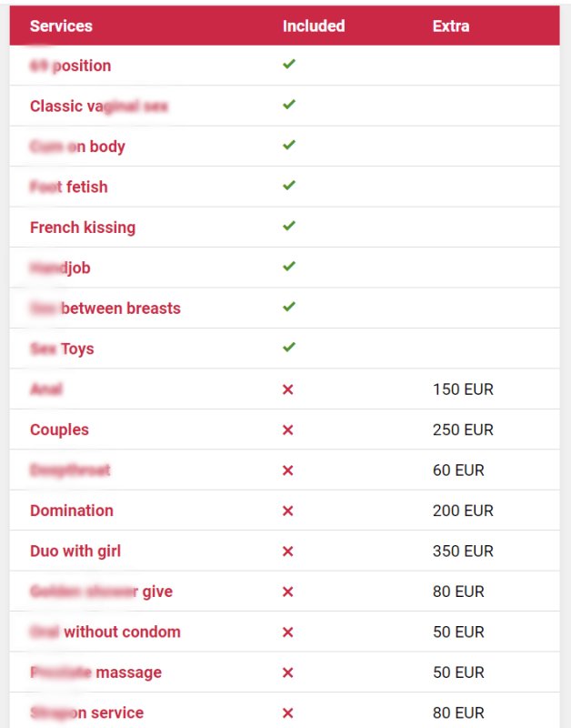Click the red X in Domination row
571x728 pixels.
[x=288, y=511]
